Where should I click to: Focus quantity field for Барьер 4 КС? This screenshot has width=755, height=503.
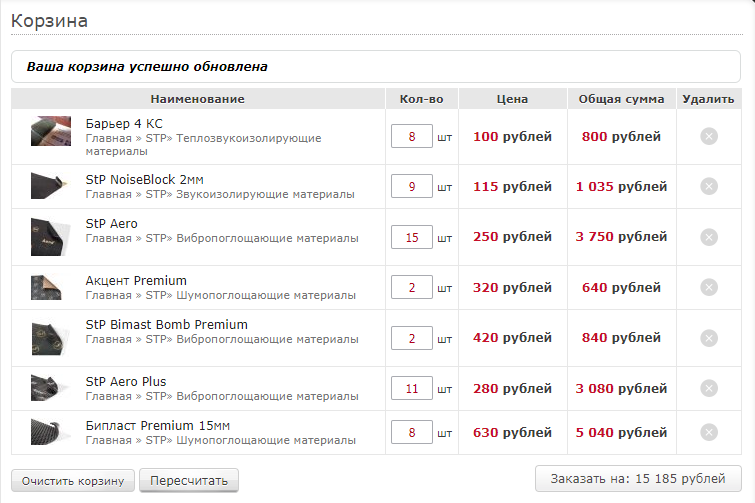pyautogui.click(x=412, y=136)
